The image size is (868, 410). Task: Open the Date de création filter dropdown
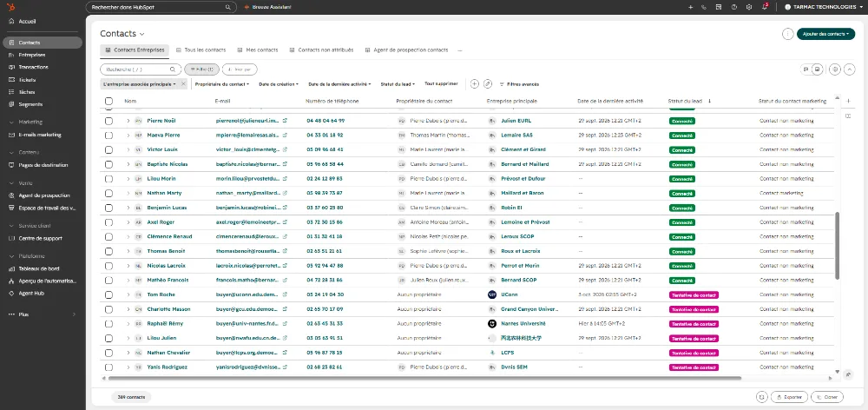[x=279, y=84]
